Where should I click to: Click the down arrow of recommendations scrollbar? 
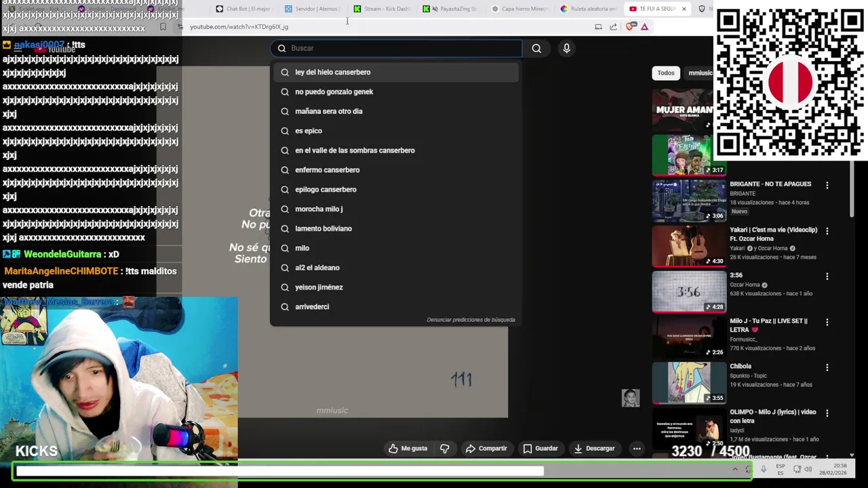[x=852, y=456]
